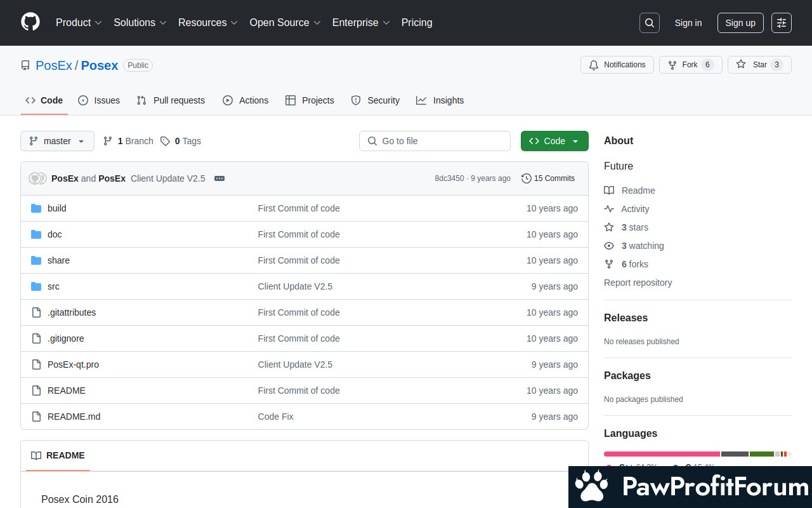The image size is (812, 508).
Task: Expand the Product menu
Action: click(79, 22)
